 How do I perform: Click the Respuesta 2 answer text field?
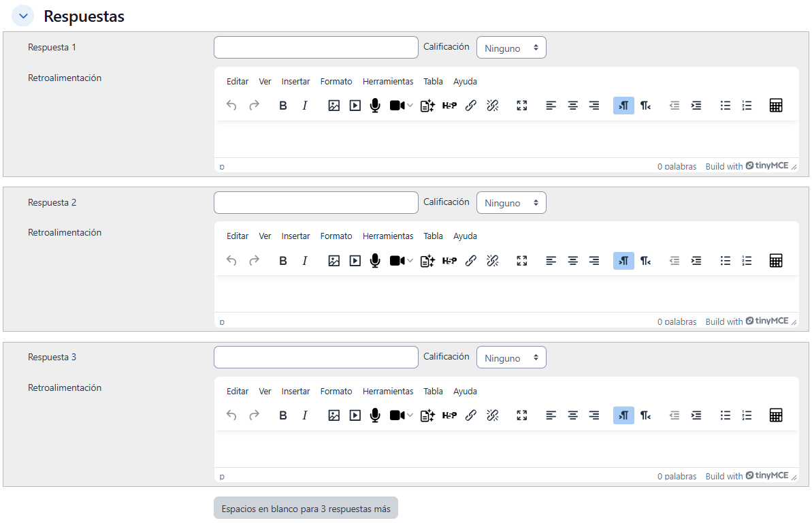(x=316, y=203)
